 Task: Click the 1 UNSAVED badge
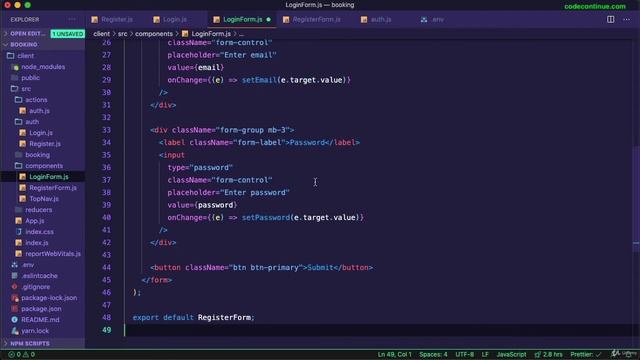pos(68,34)
